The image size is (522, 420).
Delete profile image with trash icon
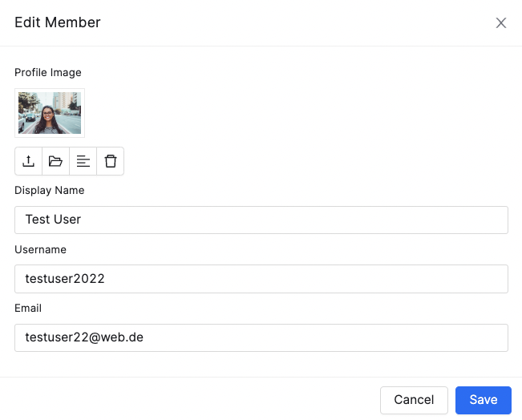pyautogui.click(x=110, y=161)
